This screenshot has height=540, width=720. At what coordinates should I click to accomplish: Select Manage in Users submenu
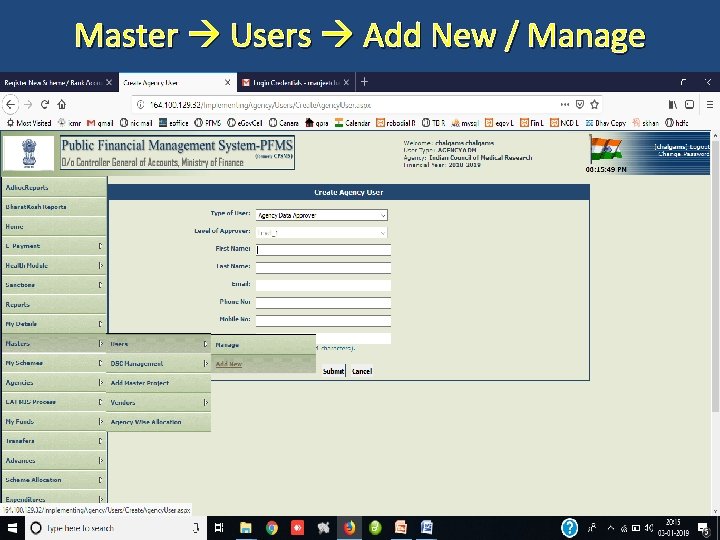264,344
